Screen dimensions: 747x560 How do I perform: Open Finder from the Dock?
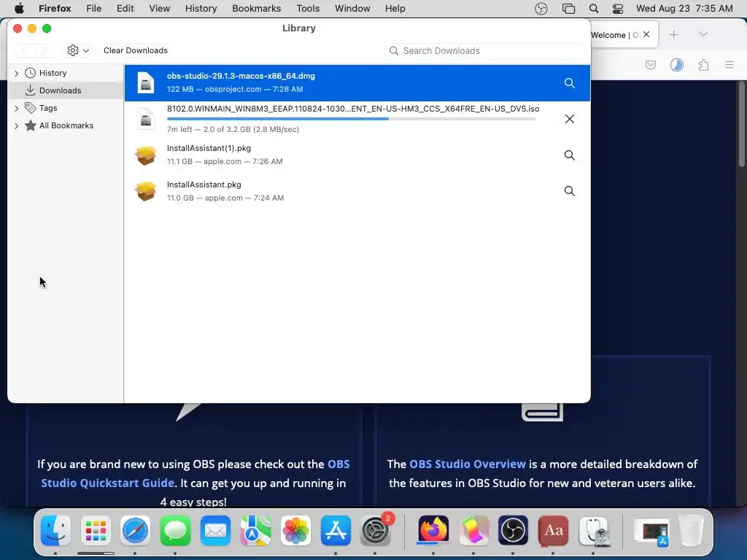click(55, 531)
